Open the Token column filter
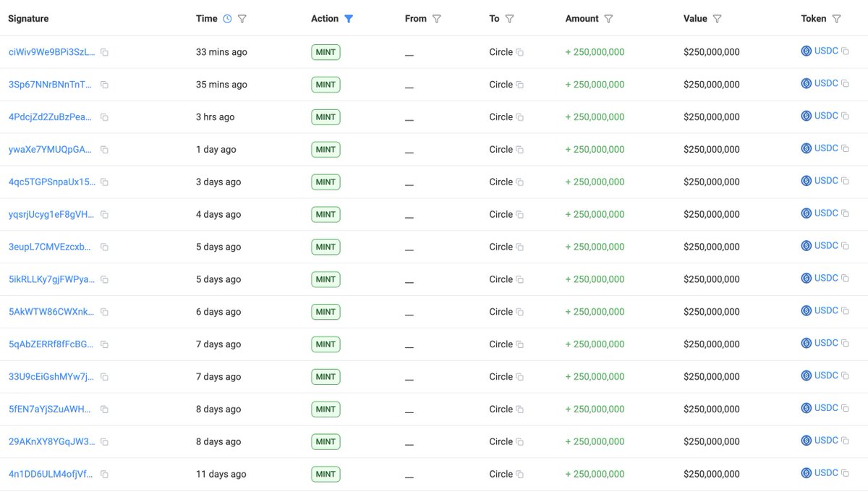The image size is (868, 492). (x=836, y=19)
